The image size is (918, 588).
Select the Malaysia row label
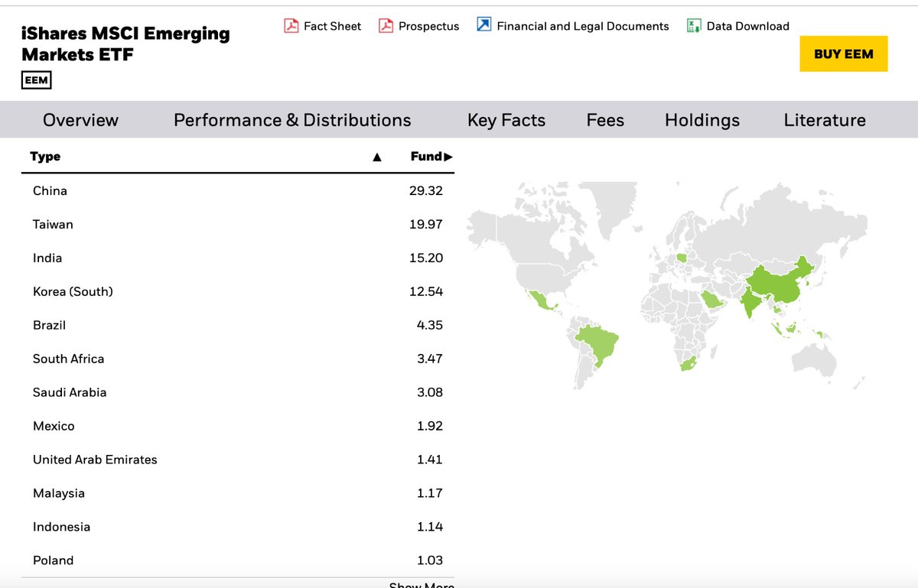tap(59, 493)
